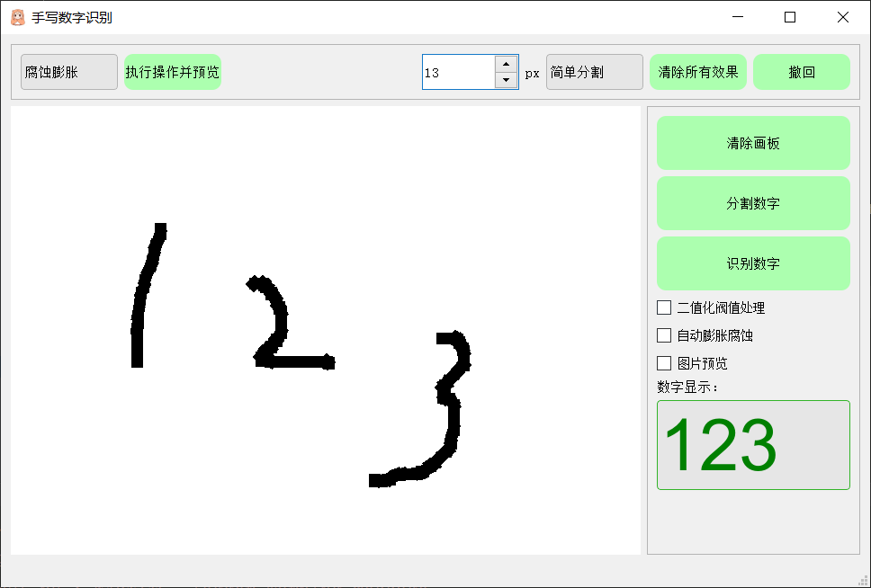Enable the 图片预览 checkbox

coord(663,363)
